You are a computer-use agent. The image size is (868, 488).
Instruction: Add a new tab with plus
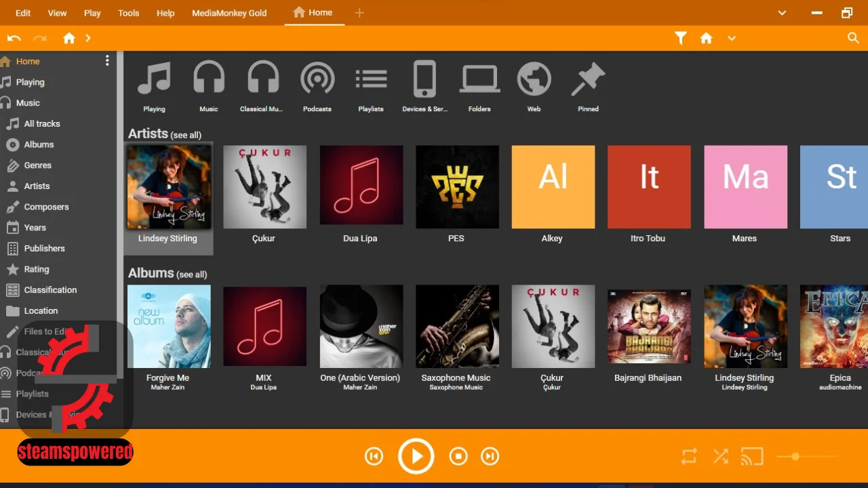click(x=359, y=13)
